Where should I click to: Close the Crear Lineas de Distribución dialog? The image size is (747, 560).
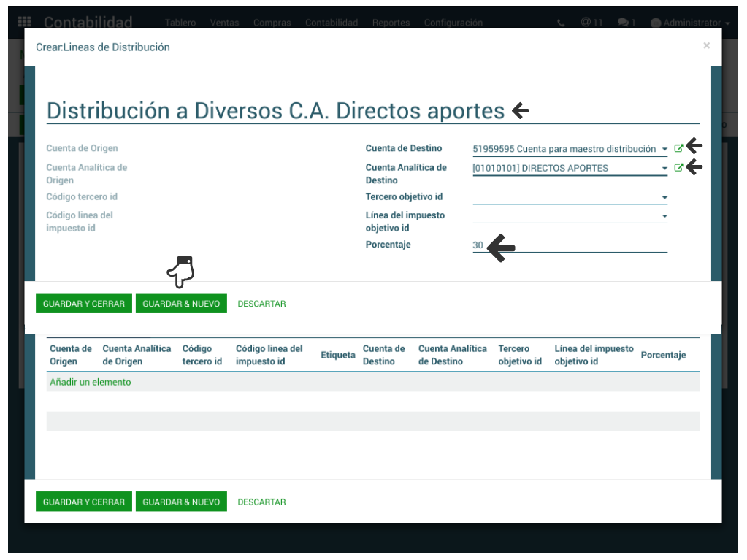(x=706, y=46)
